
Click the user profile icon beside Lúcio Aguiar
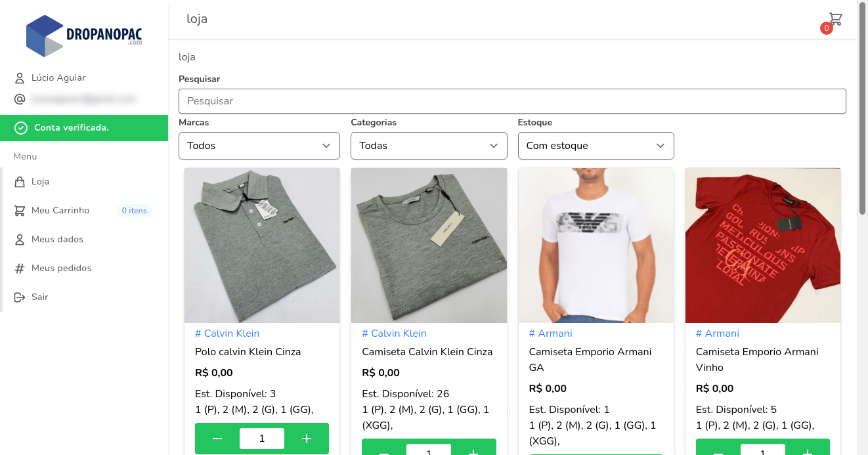click(x=20, y=78)
